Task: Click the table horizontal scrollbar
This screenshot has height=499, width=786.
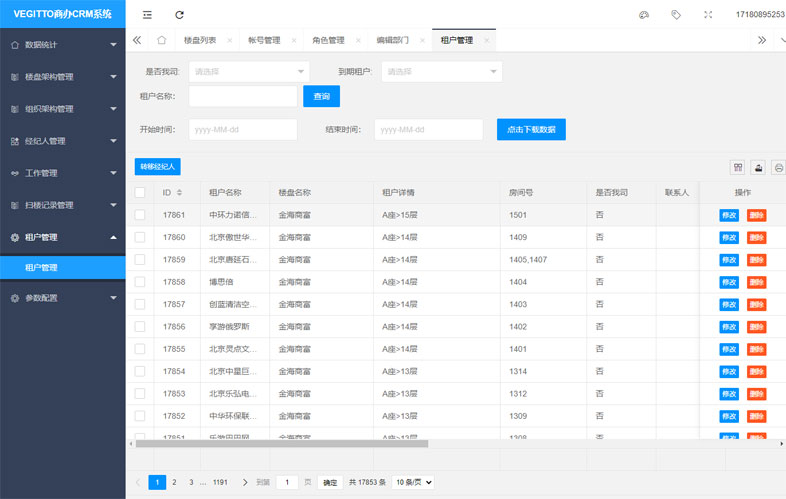Action: 282,443
